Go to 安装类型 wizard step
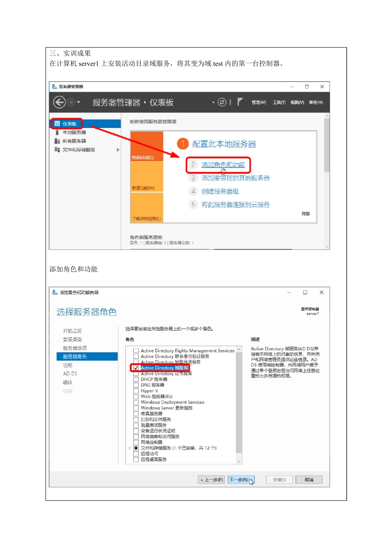Screen dimensions: 392x555 pyautogui.click(x=72, y=339)
